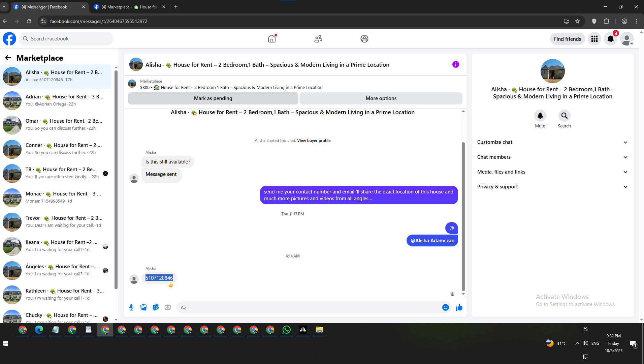Image resolution: width=644 pixels, height=364 pixels.
Task: Open the browser extensions puzzle icon
Action: click(x=607, y=21)
